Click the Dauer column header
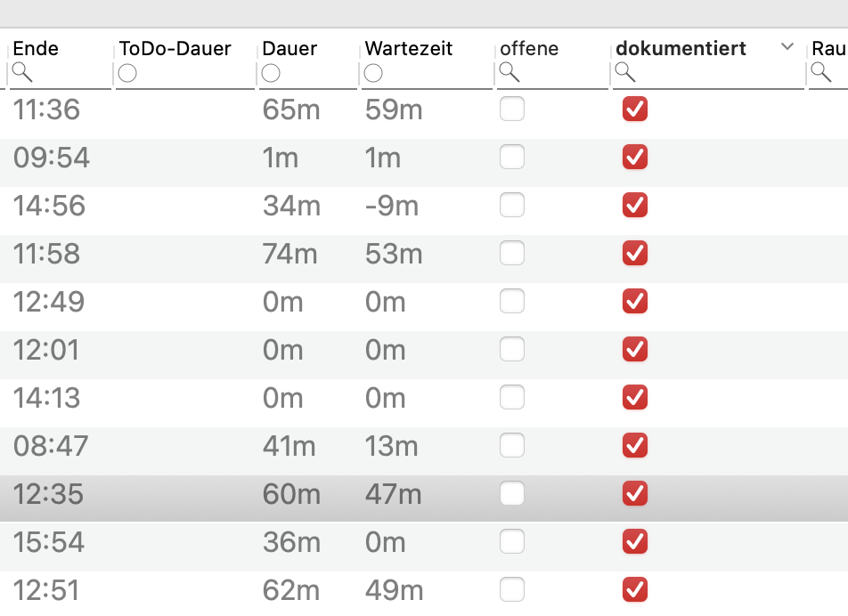This screenshot has width=848, height=616. (x=289, y=48)
